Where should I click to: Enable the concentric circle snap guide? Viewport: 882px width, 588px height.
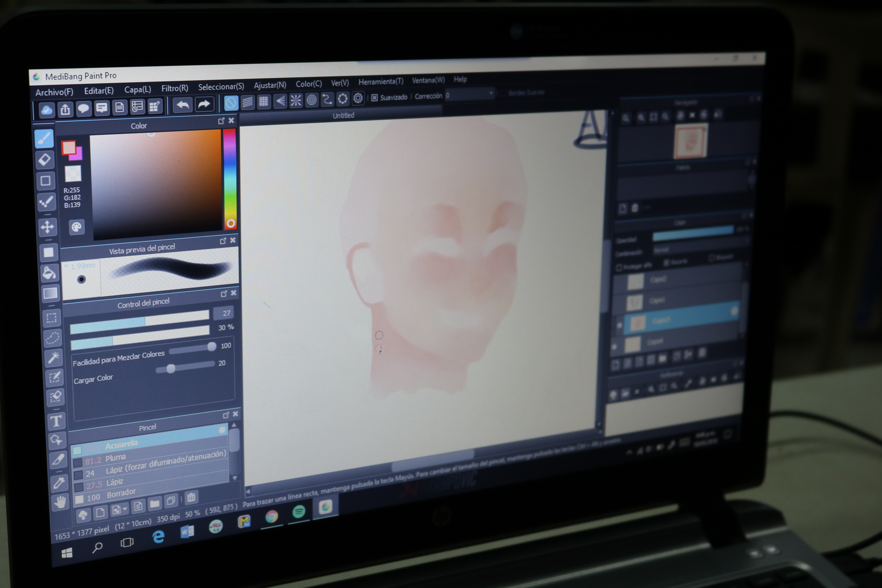(x=312, y=100)
